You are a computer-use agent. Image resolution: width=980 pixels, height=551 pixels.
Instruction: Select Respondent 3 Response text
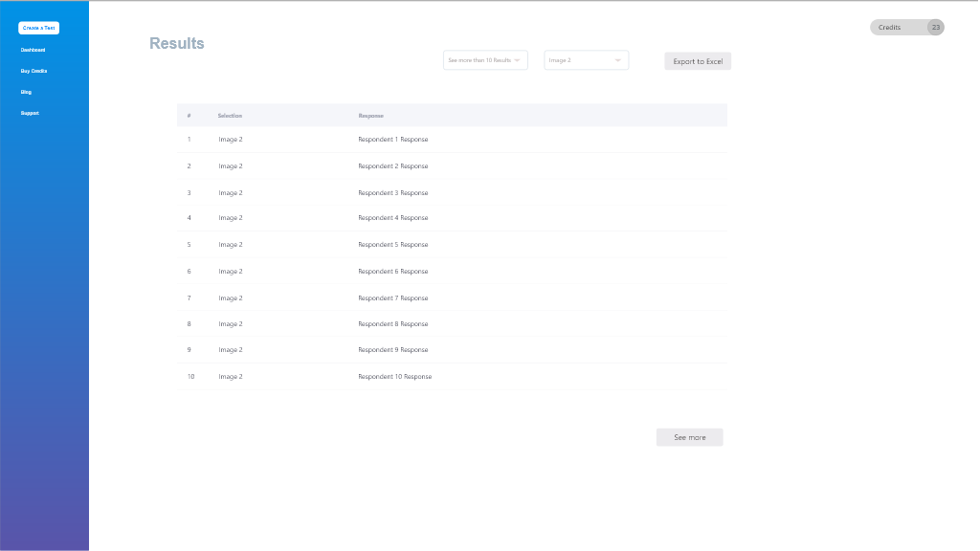click(393, 193)
